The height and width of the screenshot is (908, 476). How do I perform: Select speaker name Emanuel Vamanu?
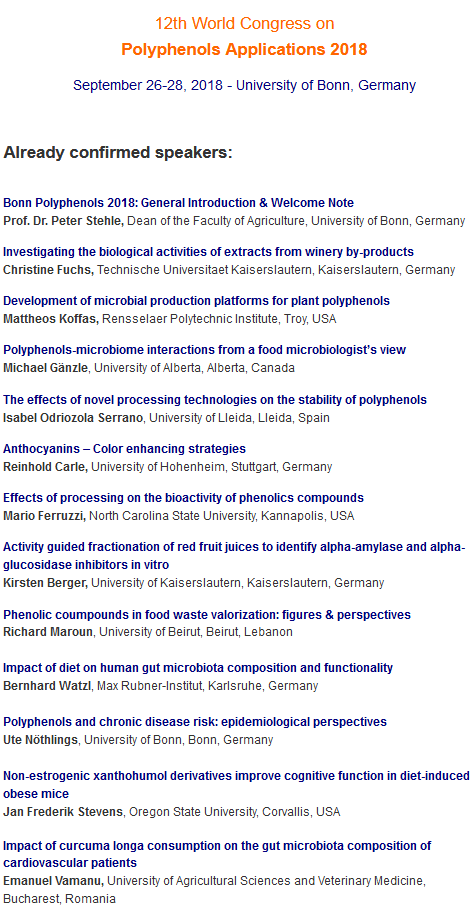coord(54,881)
